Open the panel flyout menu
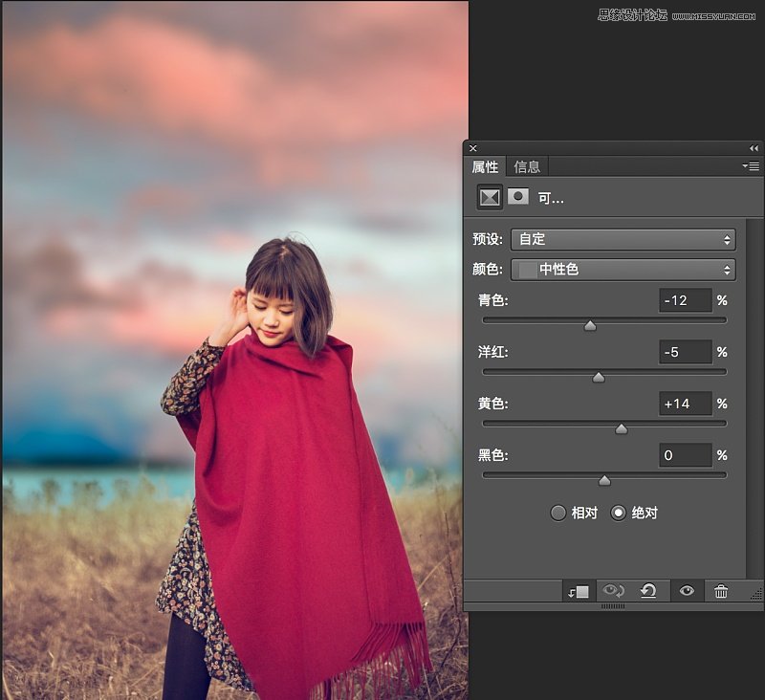Viewport: 765px width, 700px height. 751,166
